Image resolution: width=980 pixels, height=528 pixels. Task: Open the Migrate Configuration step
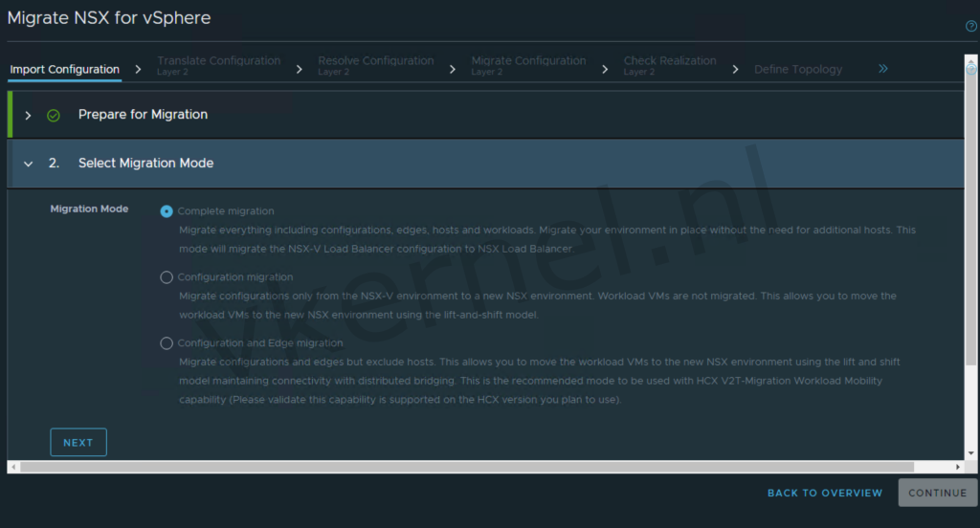(528, 65)
